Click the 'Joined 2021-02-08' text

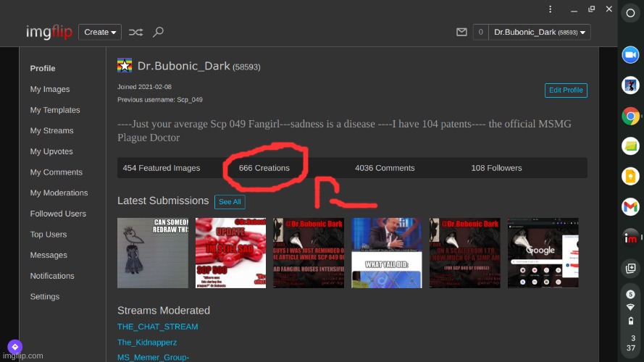pos(145,87)
